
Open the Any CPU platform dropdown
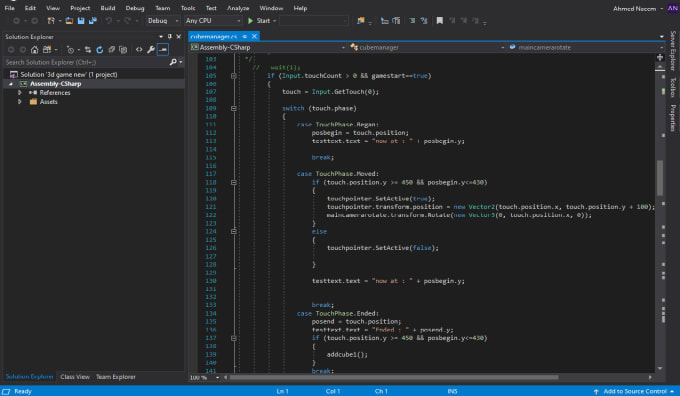point(212,20)
